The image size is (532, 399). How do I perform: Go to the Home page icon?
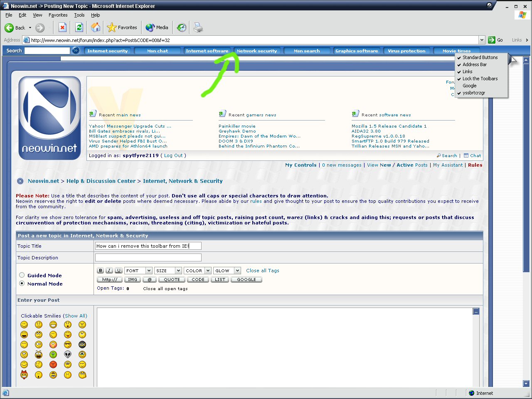[96, 28]
